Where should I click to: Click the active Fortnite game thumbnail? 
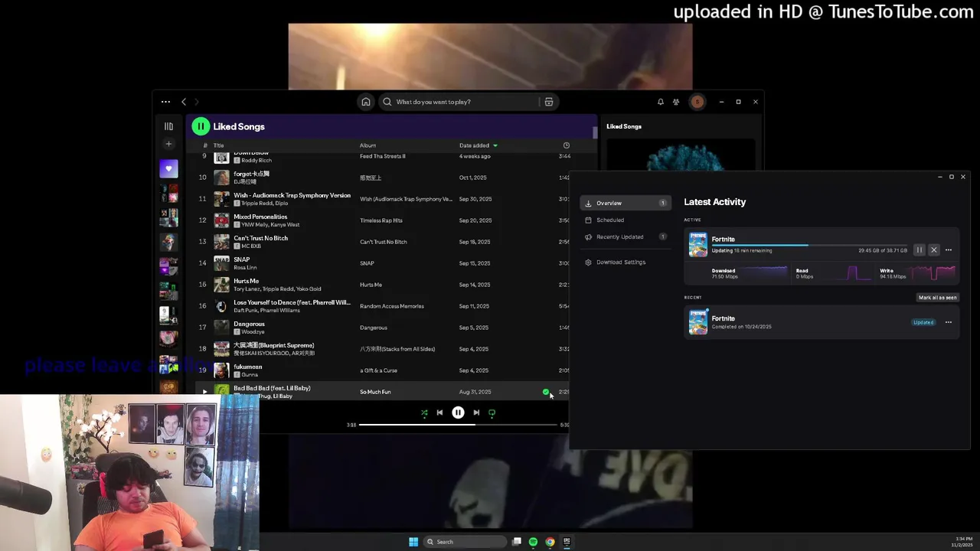point(697,245)
